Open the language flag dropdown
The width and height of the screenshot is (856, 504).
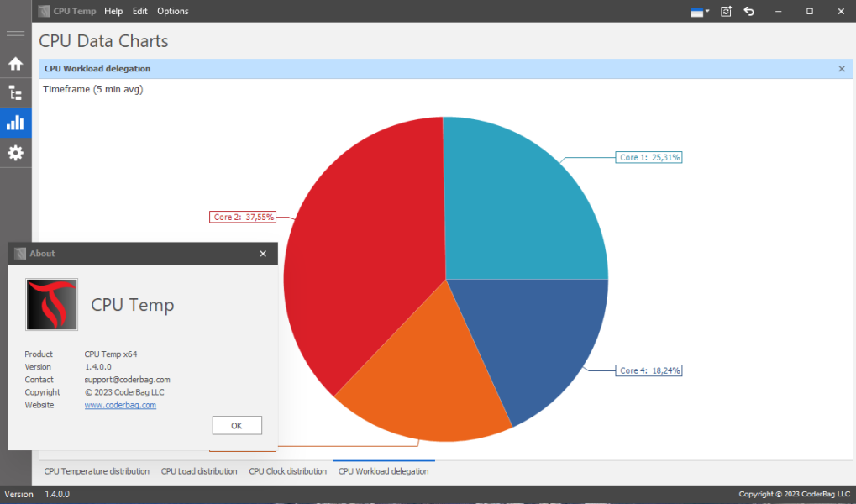point(700,12)
